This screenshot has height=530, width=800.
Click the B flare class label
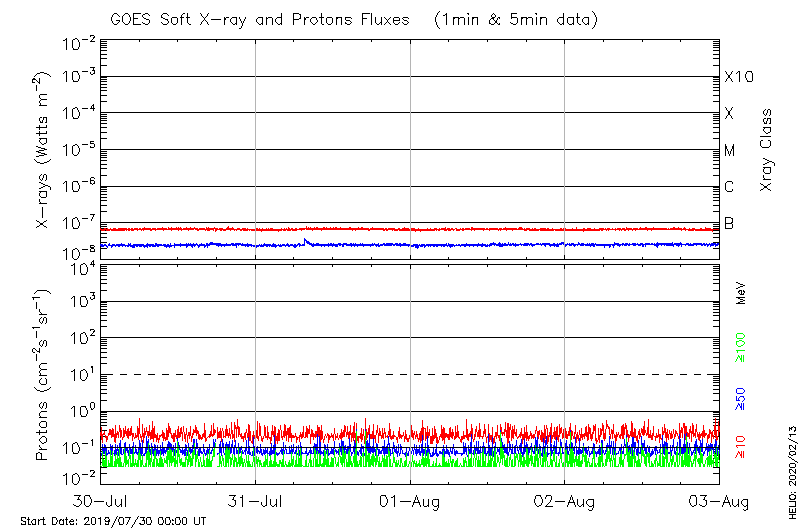(729, 223)
